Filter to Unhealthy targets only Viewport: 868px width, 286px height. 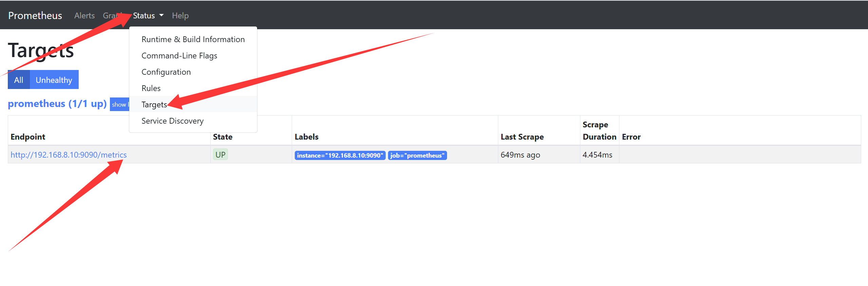[54, 80]
